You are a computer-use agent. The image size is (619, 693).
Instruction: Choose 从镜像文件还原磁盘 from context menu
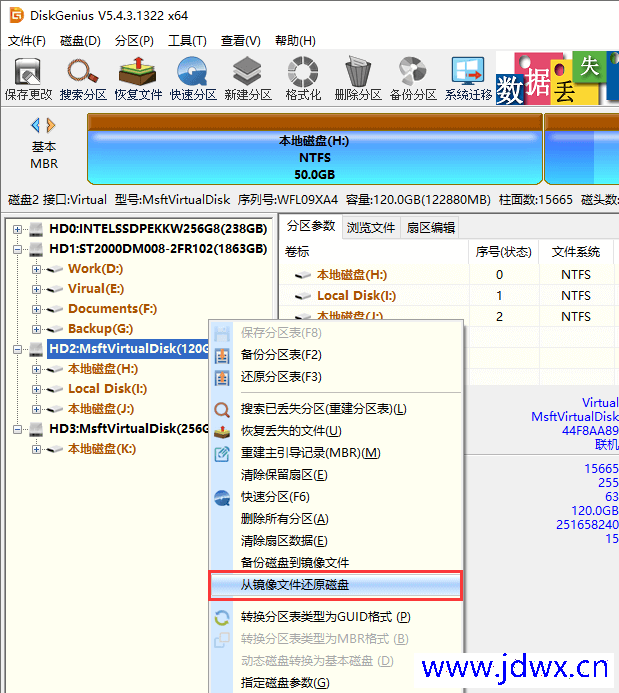(336, 585)
